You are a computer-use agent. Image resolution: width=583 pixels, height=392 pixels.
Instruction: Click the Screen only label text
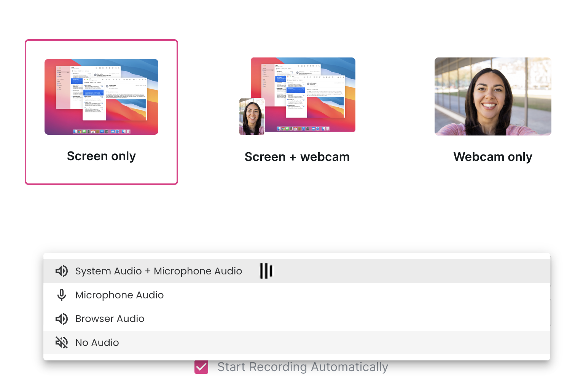click(101, 156)
